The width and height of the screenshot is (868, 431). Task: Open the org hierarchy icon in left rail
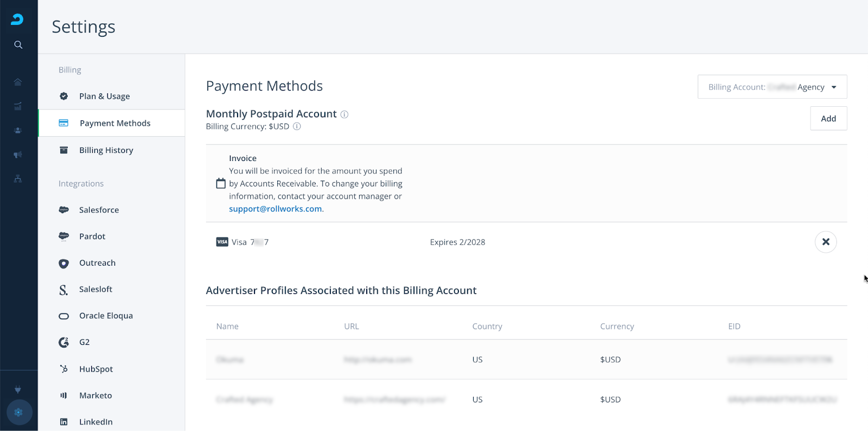pyautogui.click(x=18, y=179)
